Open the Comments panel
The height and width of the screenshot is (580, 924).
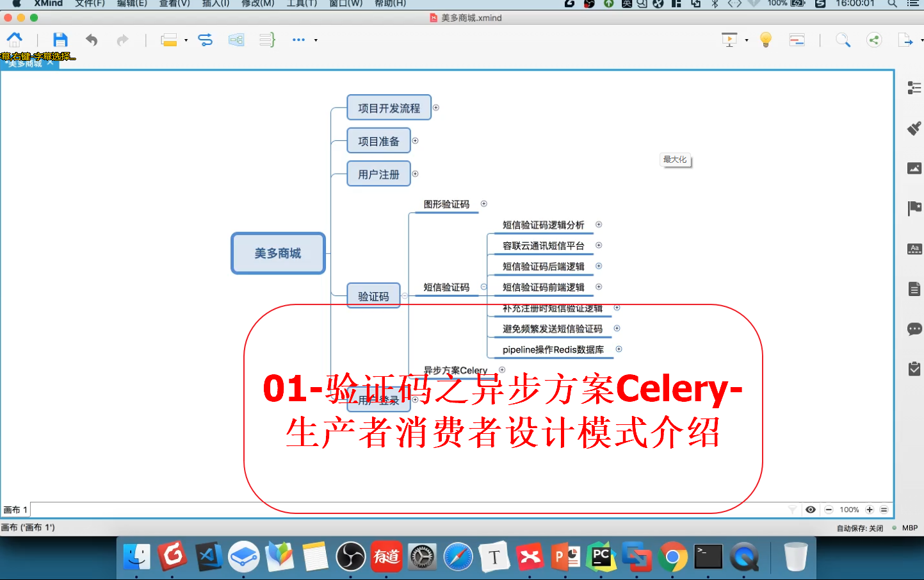pyautogui.click(x=914, y=329)
